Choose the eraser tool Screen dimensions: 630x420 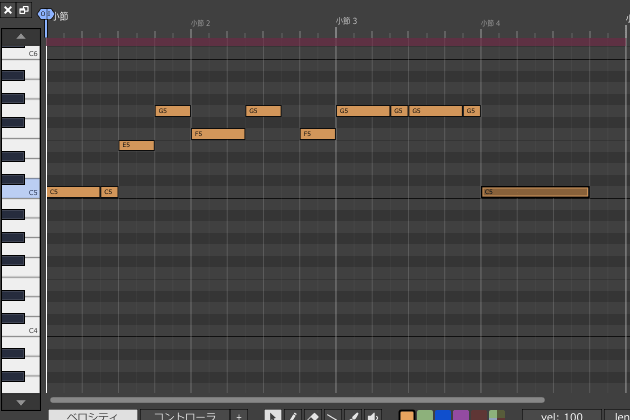point(312,415)
